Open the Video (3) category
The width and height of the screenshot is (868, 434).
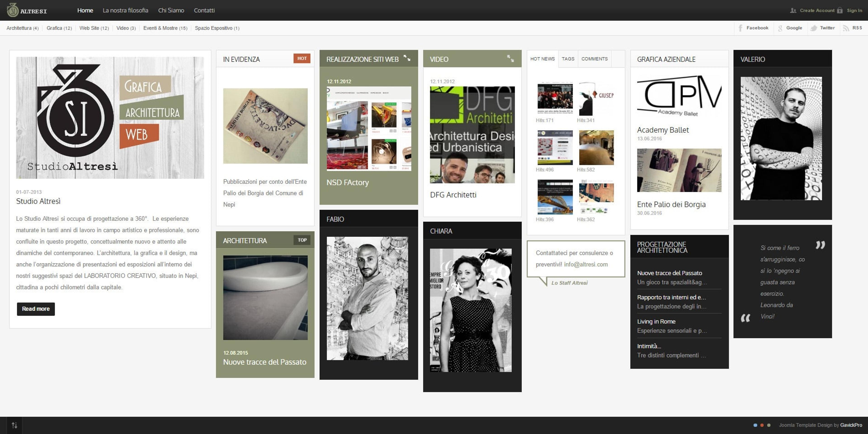tap(126, 28)
